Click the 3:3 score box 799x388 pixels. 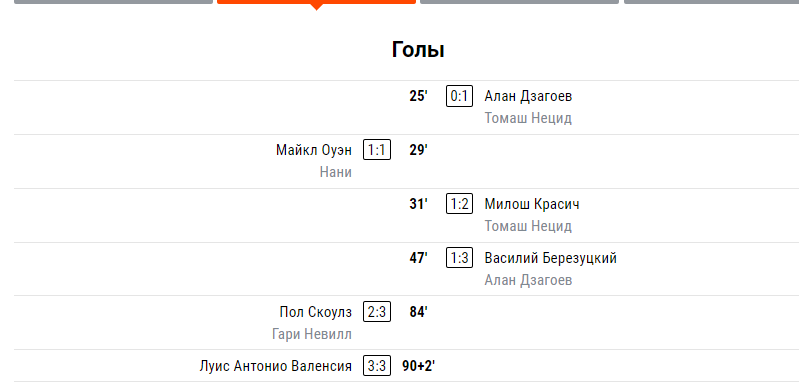377,366
